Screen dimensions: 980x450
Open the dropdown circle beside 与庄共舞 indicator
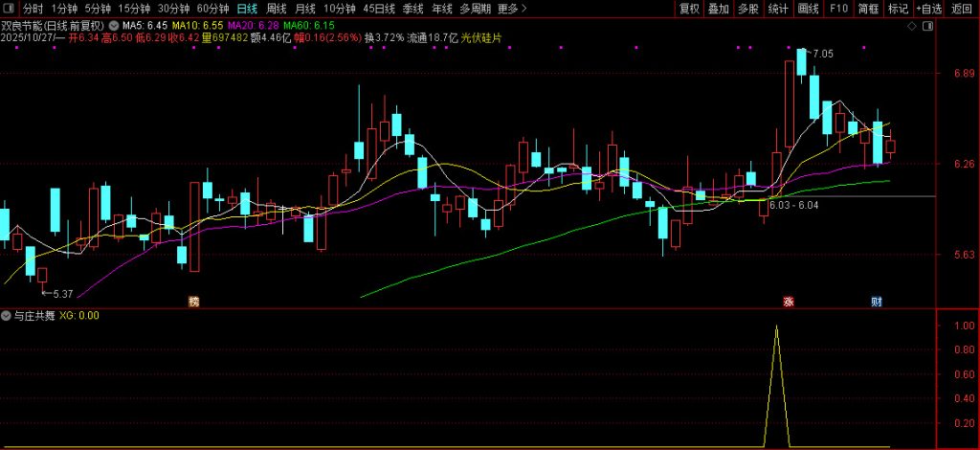coord(6,316)
